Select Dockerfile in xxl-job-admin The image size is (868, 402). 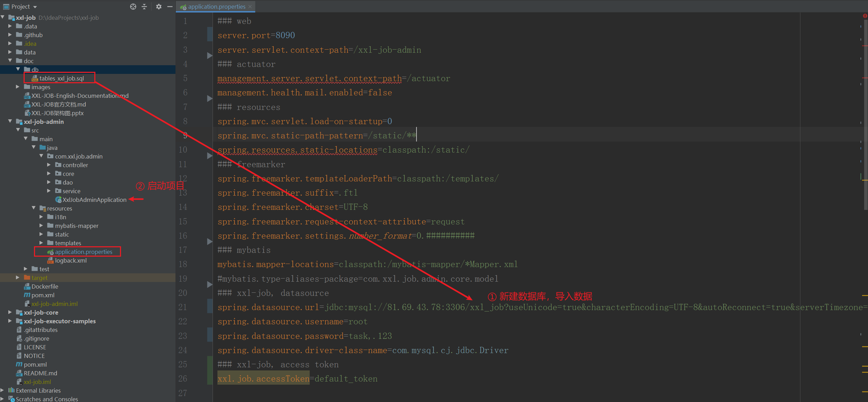click(45, 286)
